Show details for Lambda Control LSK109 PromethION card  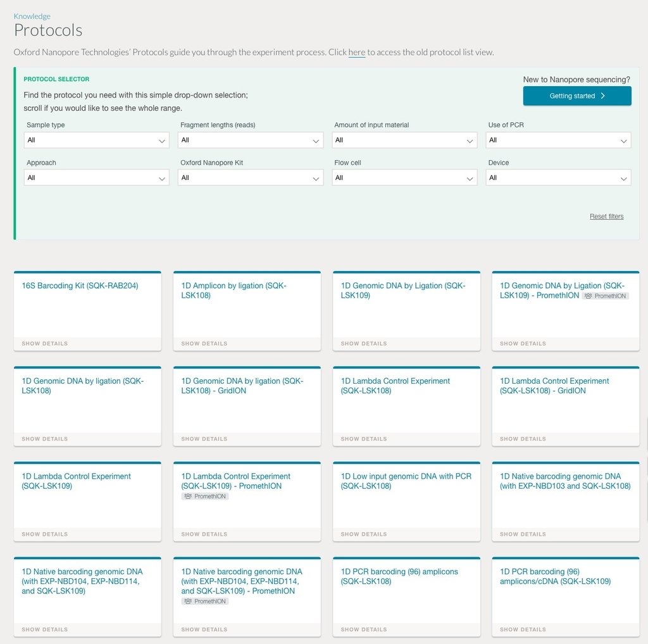(204, 534)
